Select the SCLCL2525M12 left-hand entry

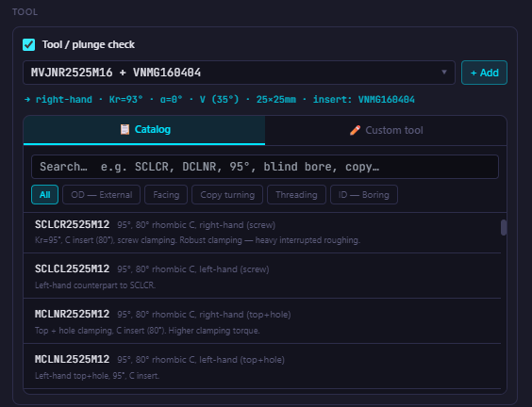[262, 276]
